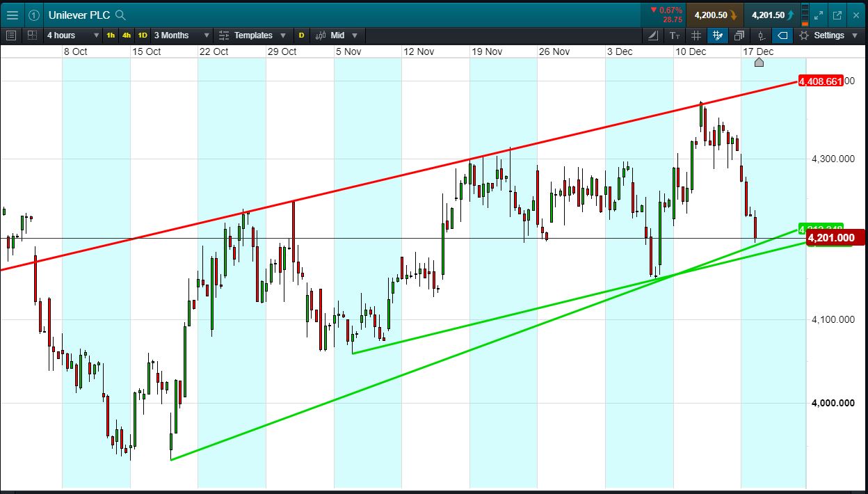Click the buy price 4,201.50
The image size is (868, 494).
click(x=771, y=15)
